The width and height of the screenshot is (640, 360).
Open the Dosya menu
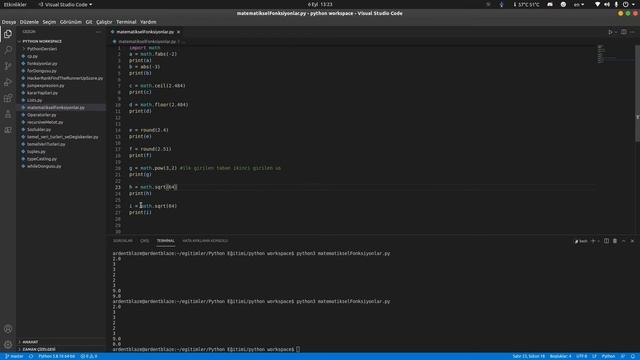(9, 22)
